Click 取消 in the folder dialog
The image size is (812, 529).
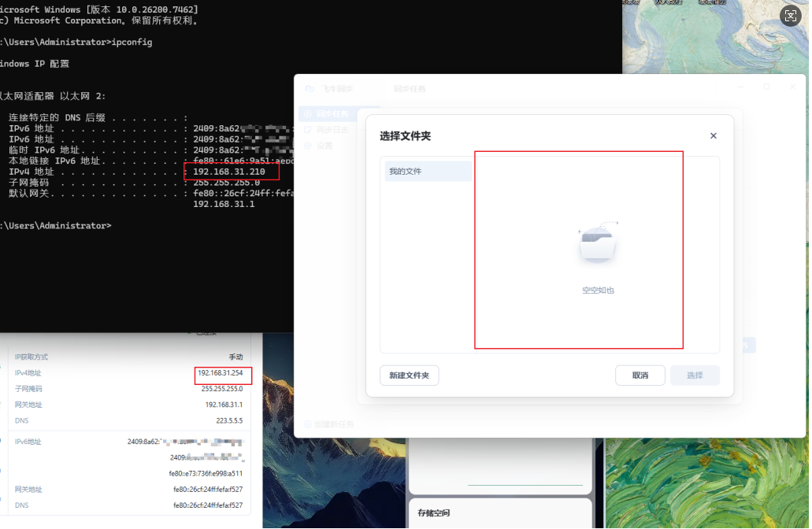pyautogui.click(x=640, y=375)
